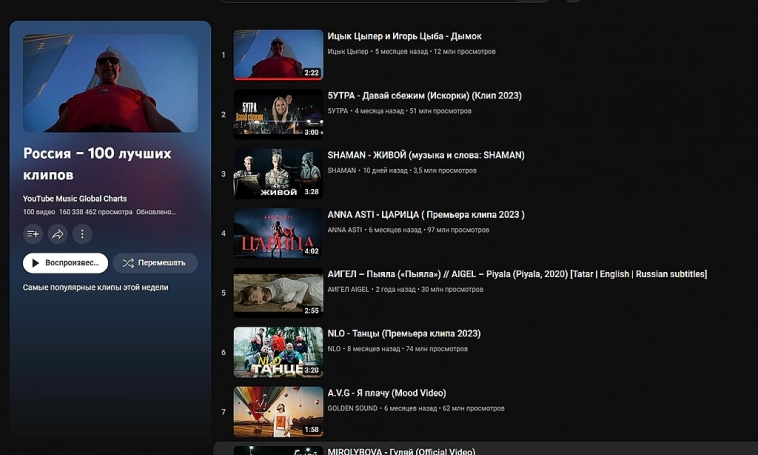Viewport: 758px width, 455px height.
Task: Open channel name Ицык Цыпер under first video
Action: tap(348, 51)
